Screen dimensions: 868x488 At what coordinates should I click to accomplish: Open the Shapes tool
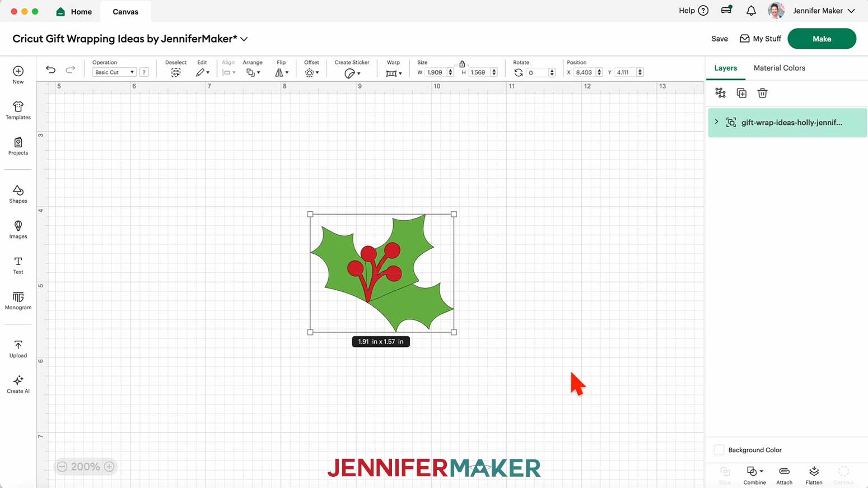click(18, 194)
